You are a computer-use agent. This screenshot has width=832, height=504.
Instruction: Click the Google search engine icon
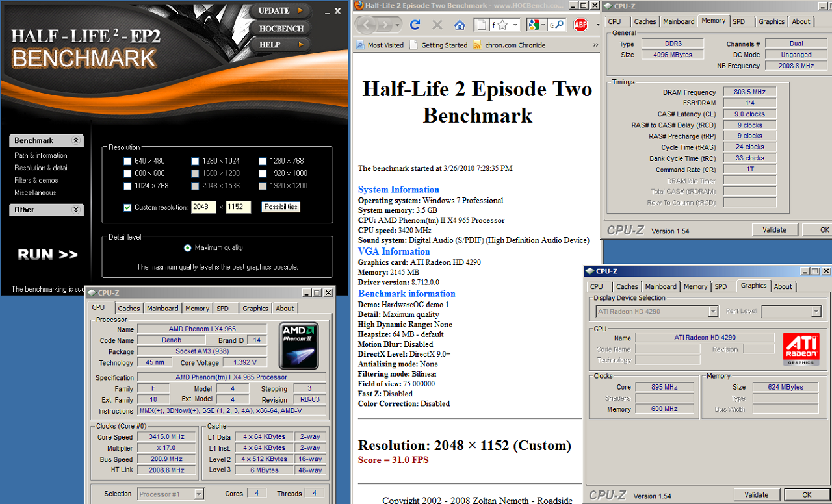tap(534, 25)
